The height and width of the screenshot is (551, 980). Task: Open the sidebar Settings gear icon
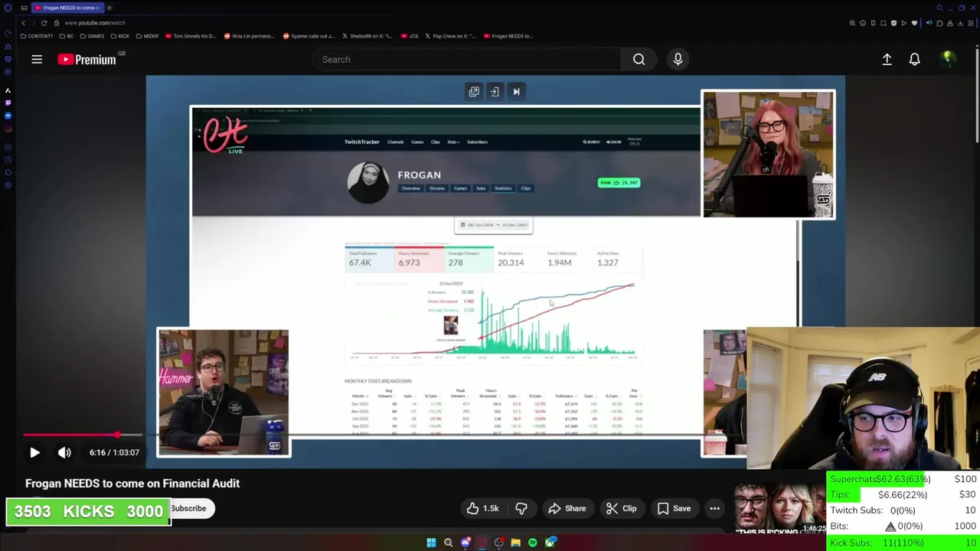[x=8, y=184]
